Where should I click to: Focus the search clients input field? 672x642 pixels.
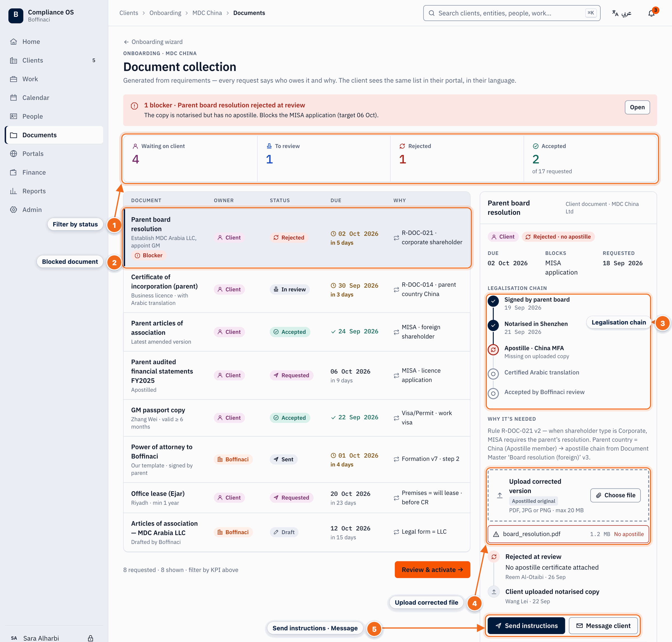pyautogui.click(x=512, y=13)
